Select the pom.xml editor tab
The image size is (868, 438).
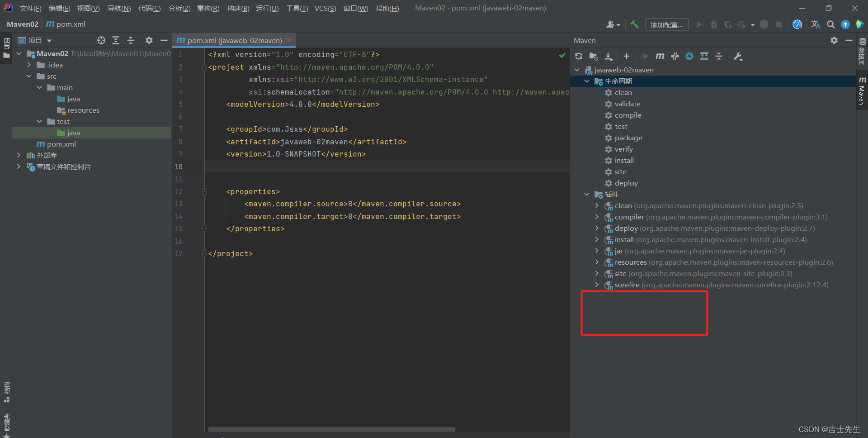[234, 40]
